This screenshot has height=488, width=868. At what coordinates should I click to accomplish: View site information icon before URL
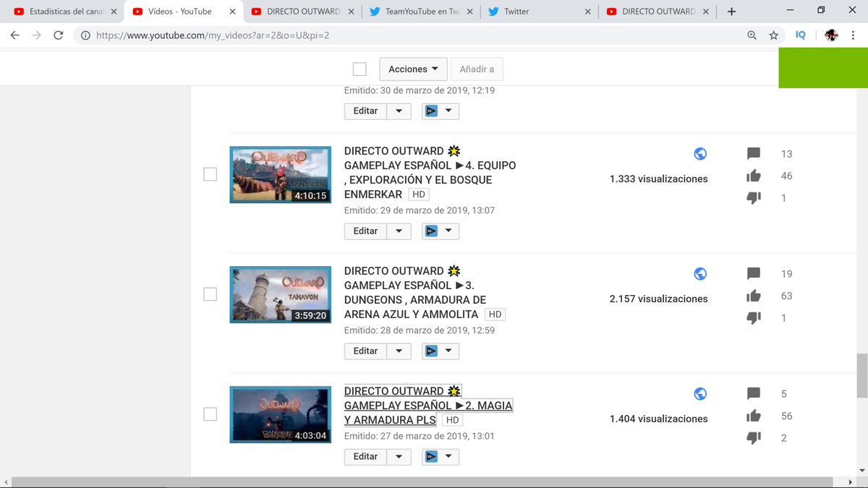[x=85, y=35]
